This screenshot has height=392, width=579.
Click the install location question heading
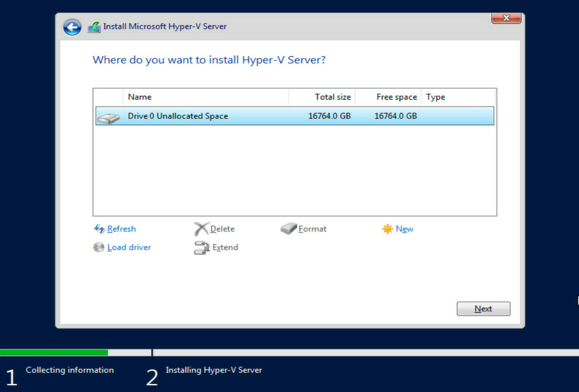209,60
